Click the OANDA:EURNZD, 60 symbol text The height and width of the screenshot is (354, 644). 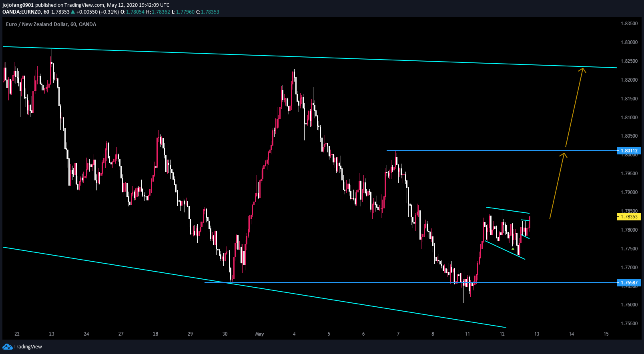26,12
